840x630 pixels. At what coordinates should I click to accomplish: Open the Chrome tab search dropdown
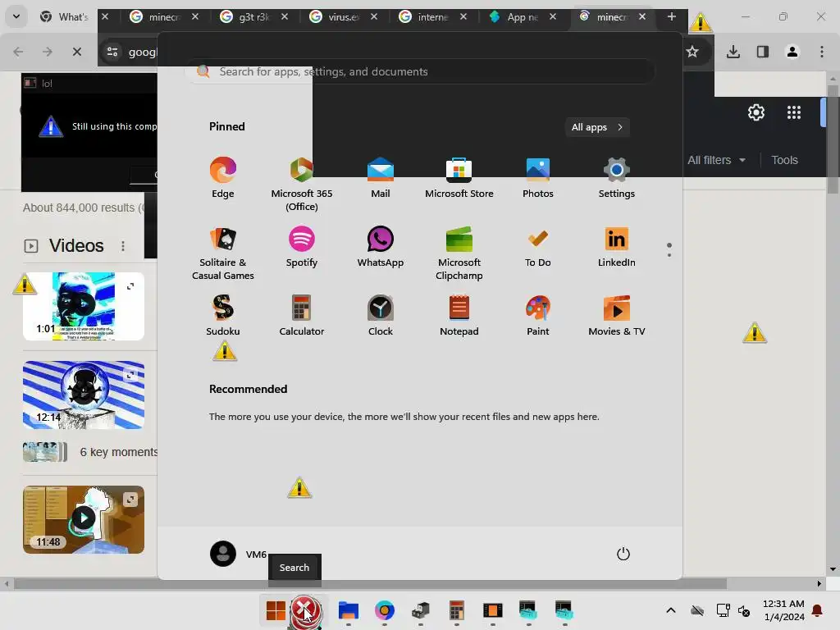[16, 16]
